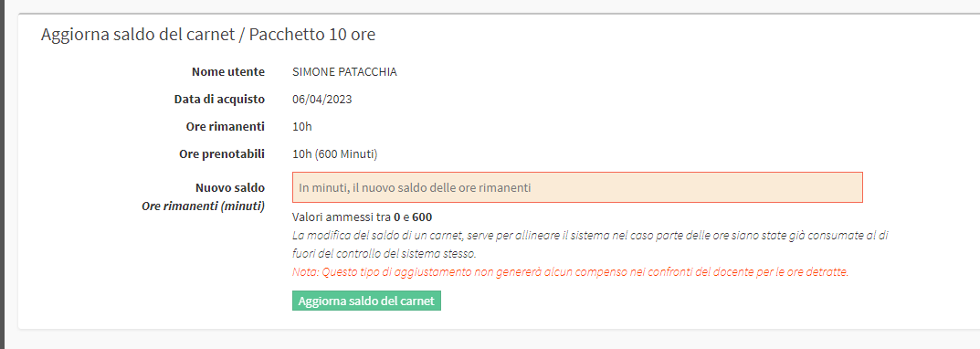Click the Data di acquisto label

(219, 99)
